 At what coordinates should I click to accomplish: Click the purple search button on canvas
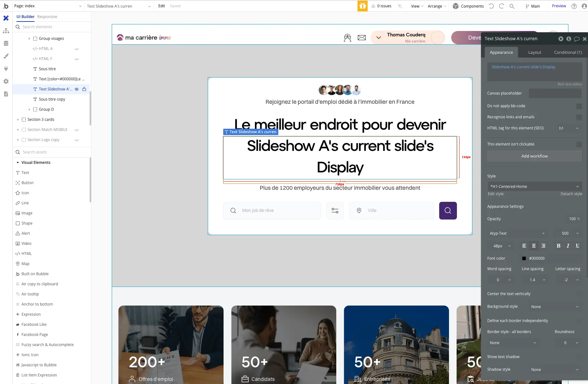pyautogui.click(x=448, y=211)
